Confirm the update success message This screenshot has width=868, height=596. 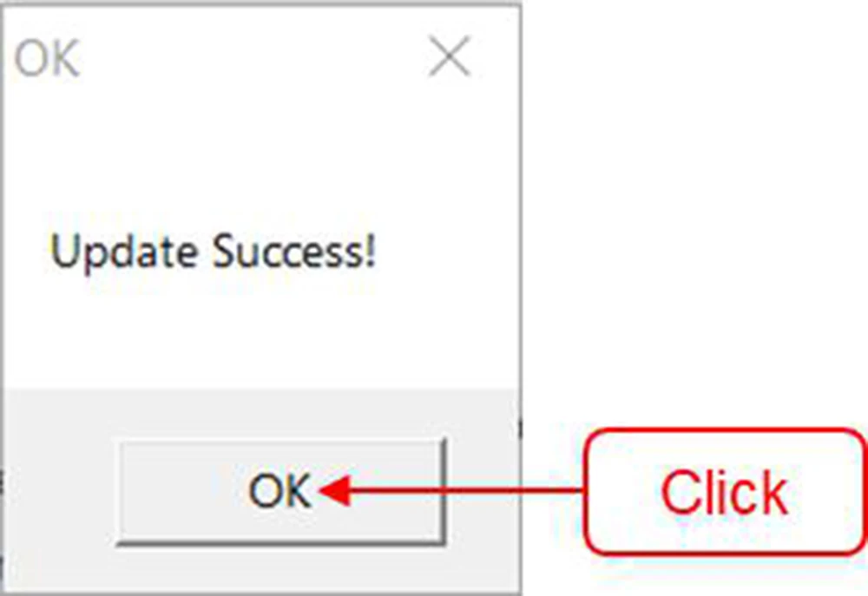280,491
